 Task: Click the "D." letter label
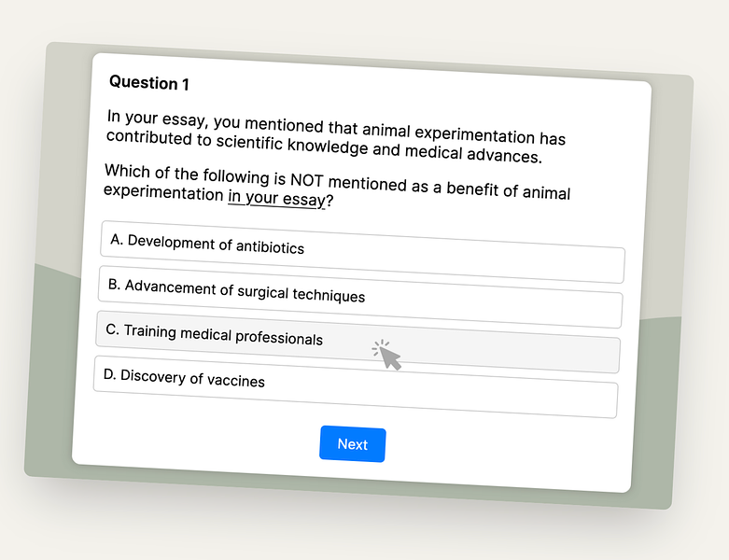click(110, 374)
